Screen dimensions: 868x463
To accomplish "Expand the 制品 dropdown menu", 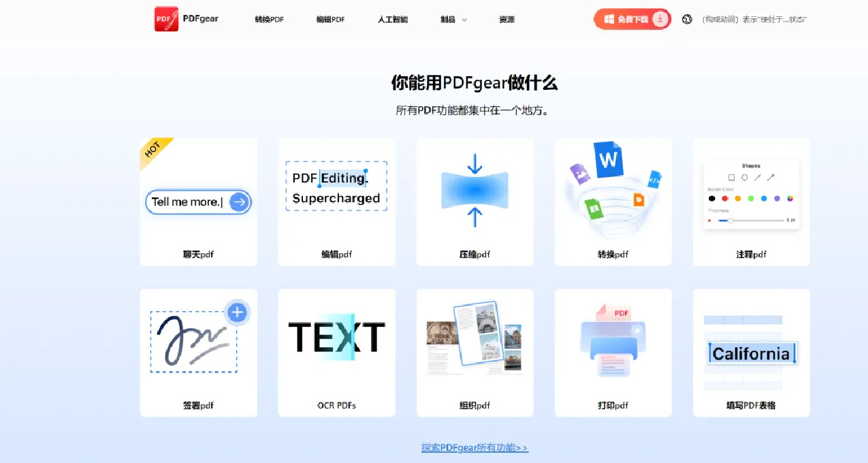I will 453,20.
